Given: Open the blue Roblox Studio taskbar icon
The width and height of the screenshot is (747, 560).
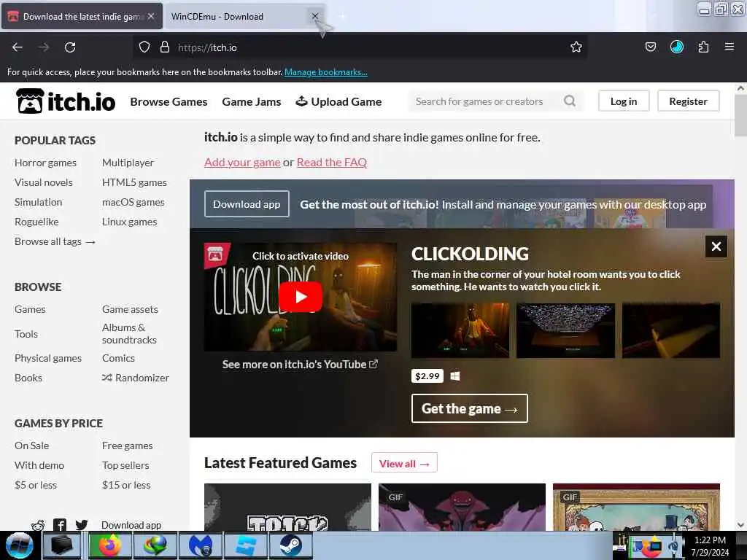Looking at the screenshot, I should [246, 545].
